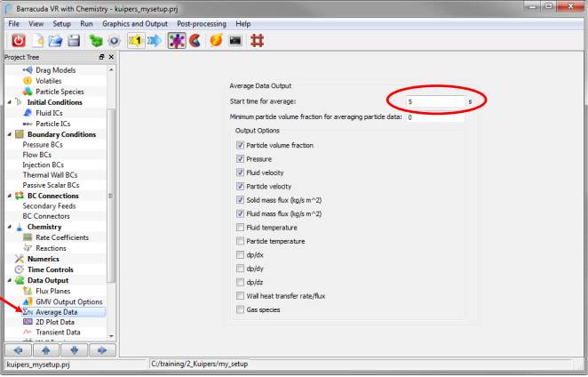The width and height of the screenshot is (588, 377).
Task: Click the red pie-shaped toolbar icon
Action: [195, 41]
